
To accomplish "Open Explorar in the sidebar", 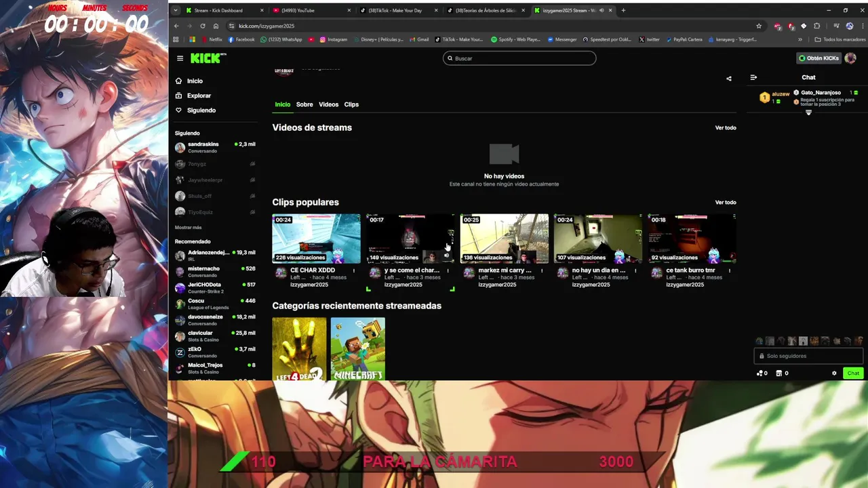I will [x=199, y=96].
